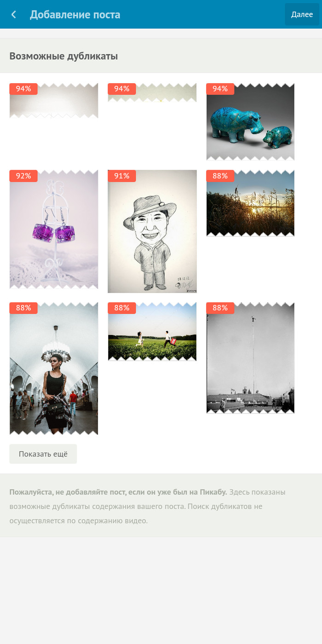Click the 88% badge on metro photo
This screenshot has height=644, width=322.
23,308
